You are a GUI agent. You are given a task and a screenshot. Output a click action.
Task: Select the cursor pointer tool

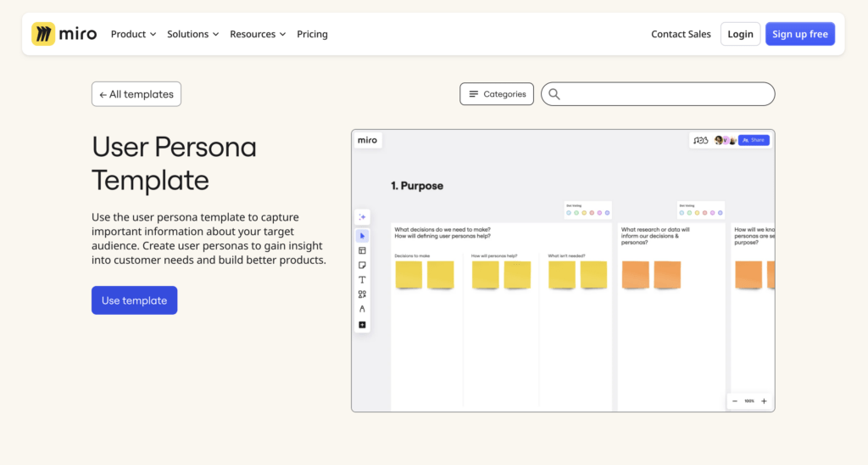tap(362, 236)
